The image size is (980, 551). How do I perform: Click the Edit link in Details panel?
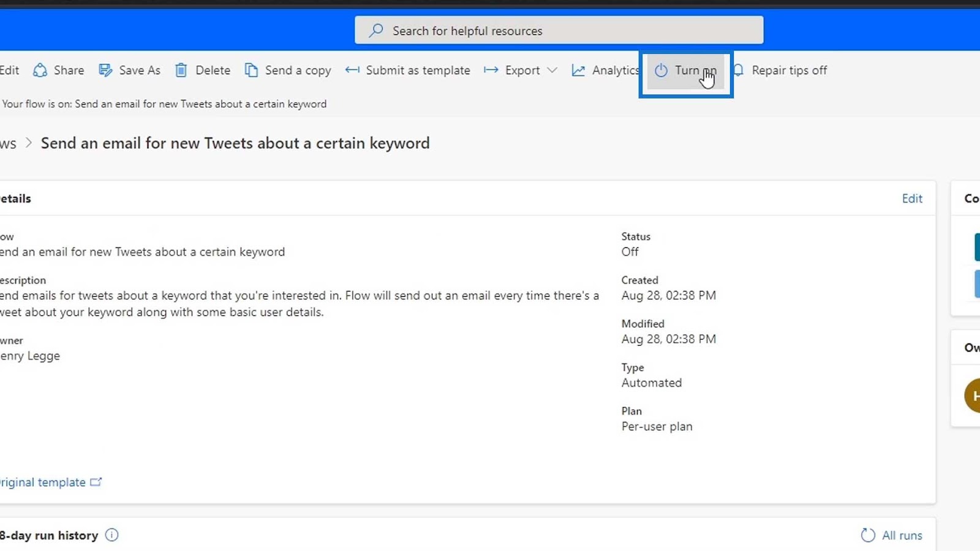(912, 198)
